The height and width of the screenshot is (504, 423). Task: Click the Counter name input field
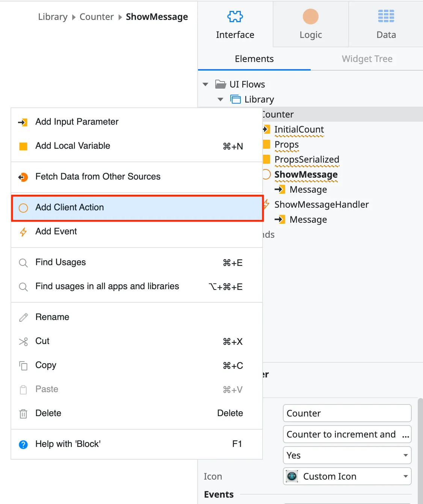pos(347,413)
